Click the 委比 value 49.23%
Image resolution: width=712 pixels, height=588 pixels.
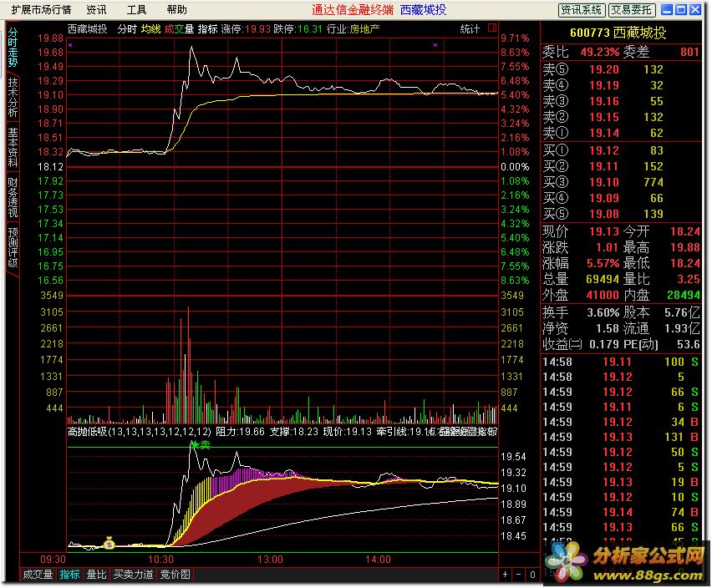coord(599,52)
